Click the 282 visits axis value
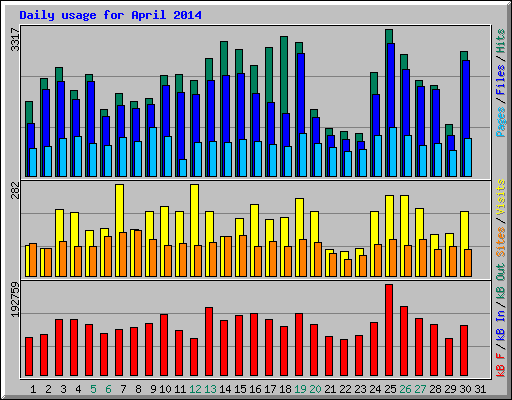512x400 pixels. click(x=15, y=190)
